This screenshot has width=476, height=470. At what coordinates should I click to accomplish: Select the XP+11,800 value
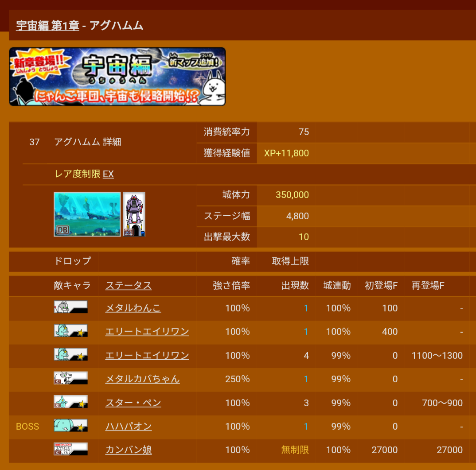(286, 153)
